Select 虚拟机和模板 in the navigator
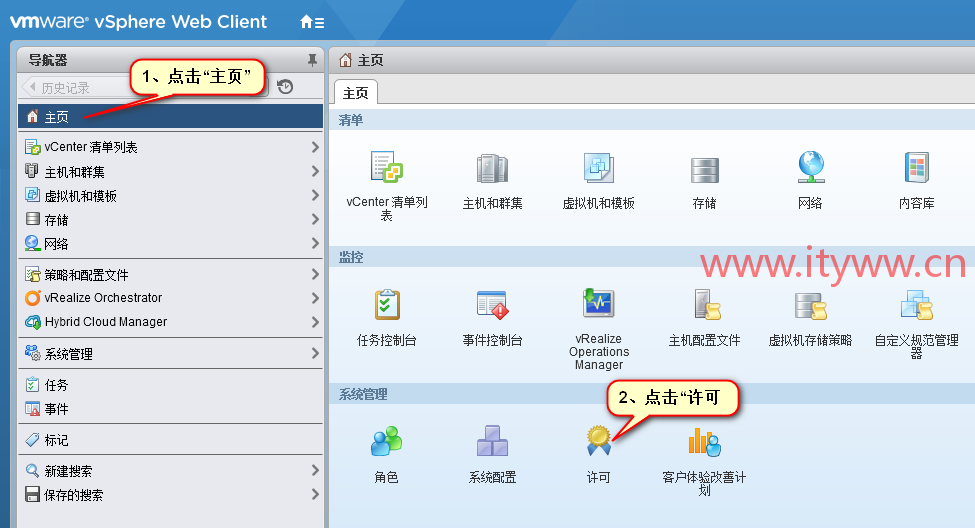 tap(170, 195)
